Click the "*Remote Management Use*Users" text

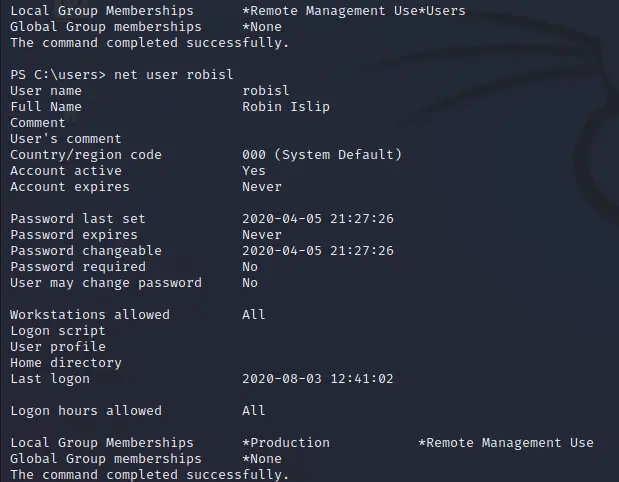(x=354, y=11)
